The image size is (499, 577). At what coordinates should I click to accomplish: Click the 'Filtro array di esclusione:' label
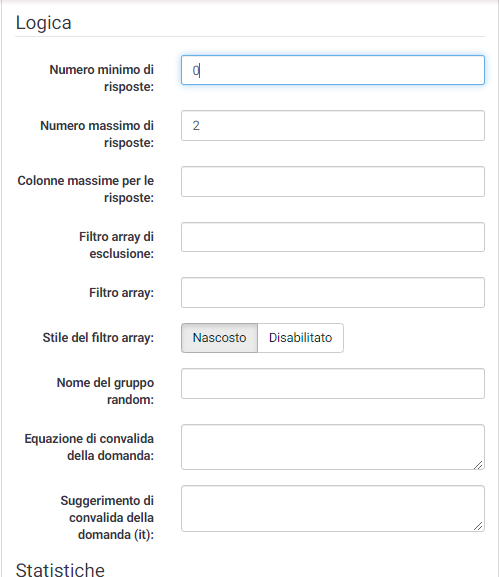[116, 245]
